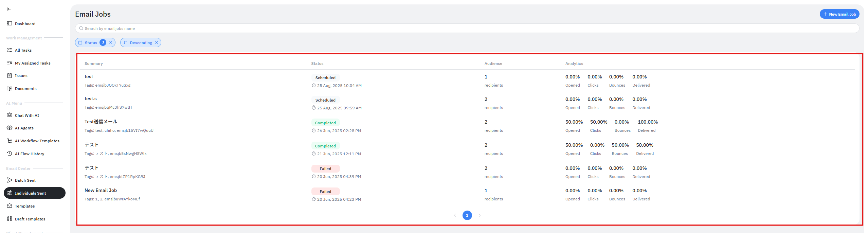Remove the Status filter chip

point(111,42)
